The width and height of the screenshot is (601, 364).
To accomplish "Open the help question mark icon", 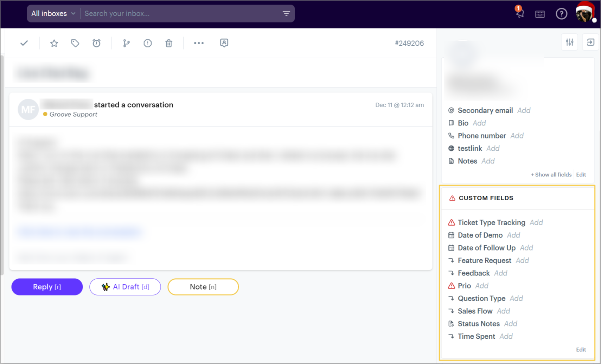I will pyautogui.click(x=561, y=14).
